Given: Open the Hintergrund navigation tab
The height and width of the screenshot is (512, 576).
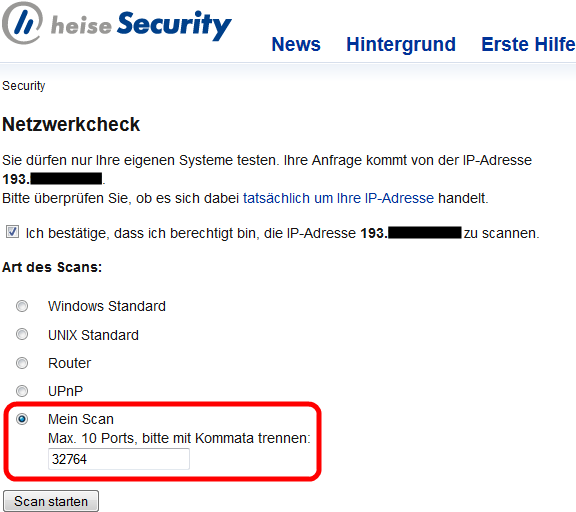Looking at the screenshot, I should pyautogui.click(x=401, y=45).
